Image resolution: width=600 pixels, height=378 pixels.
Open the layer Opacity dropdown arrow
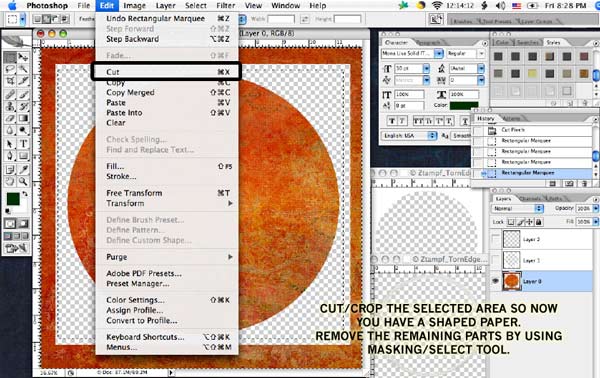pyautogui.click(x=595, y=209)
